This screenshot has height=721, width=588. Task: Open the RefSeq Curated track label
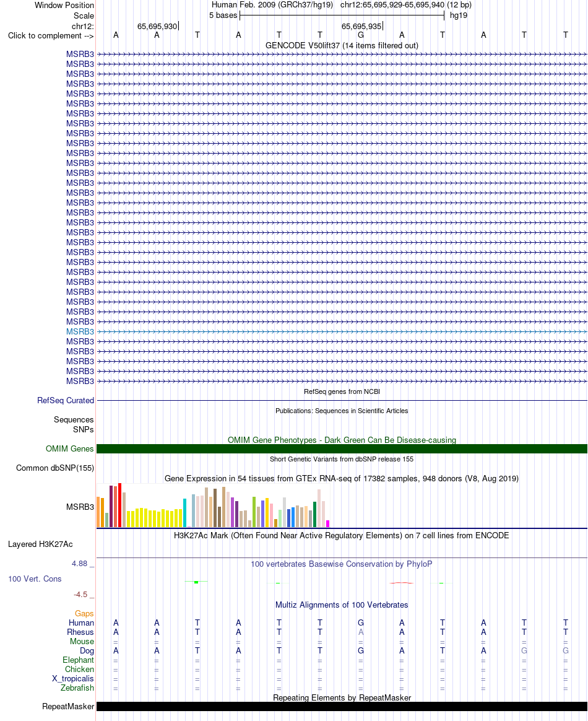(66, 401)
